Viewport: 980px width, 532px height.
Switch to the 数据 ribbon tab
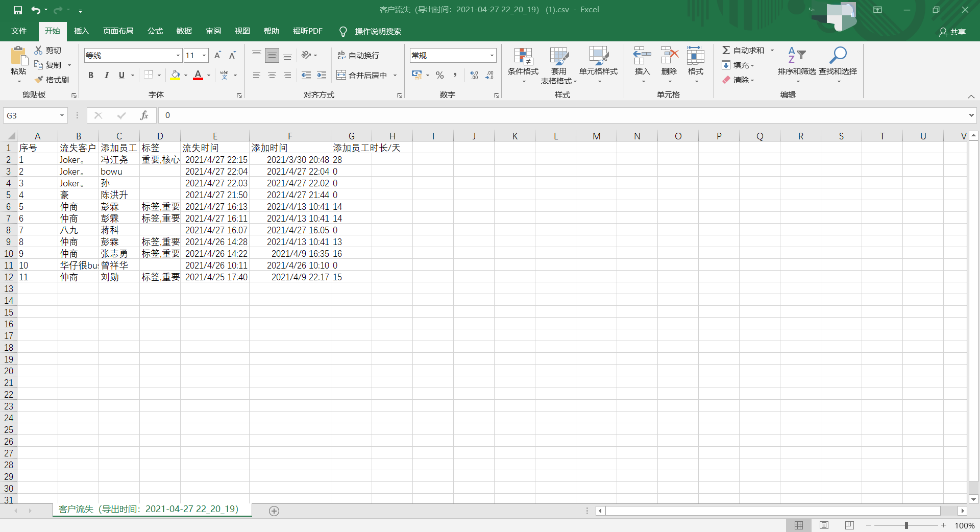pos(184,31)
